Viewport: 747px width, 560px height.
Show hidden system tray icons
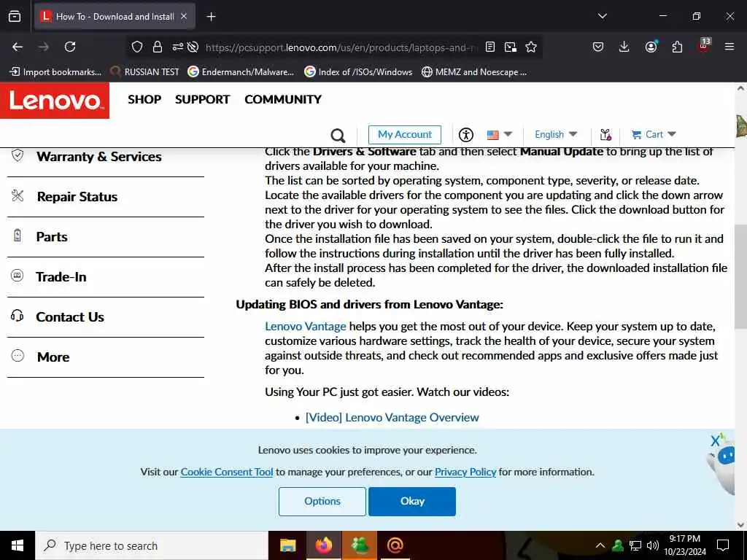[600, 545]
